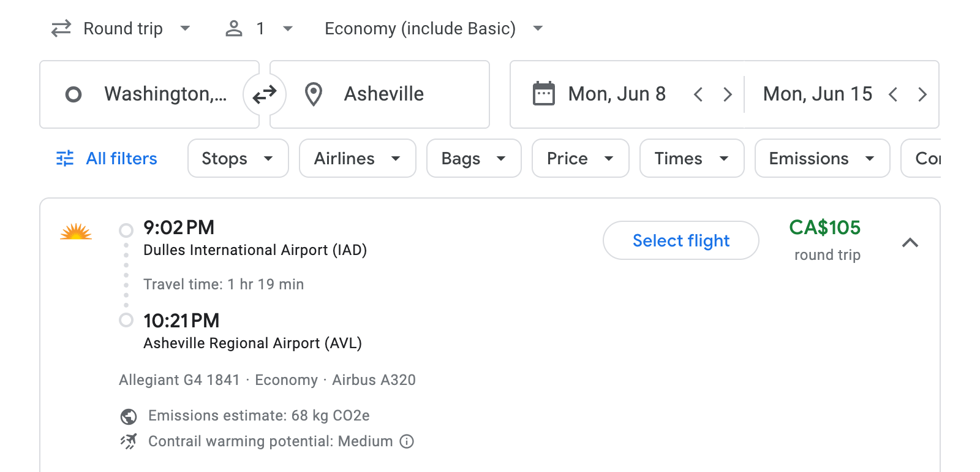Click the All filters sliders icon
The image size is (980, 472).
(x=66, y=158)
